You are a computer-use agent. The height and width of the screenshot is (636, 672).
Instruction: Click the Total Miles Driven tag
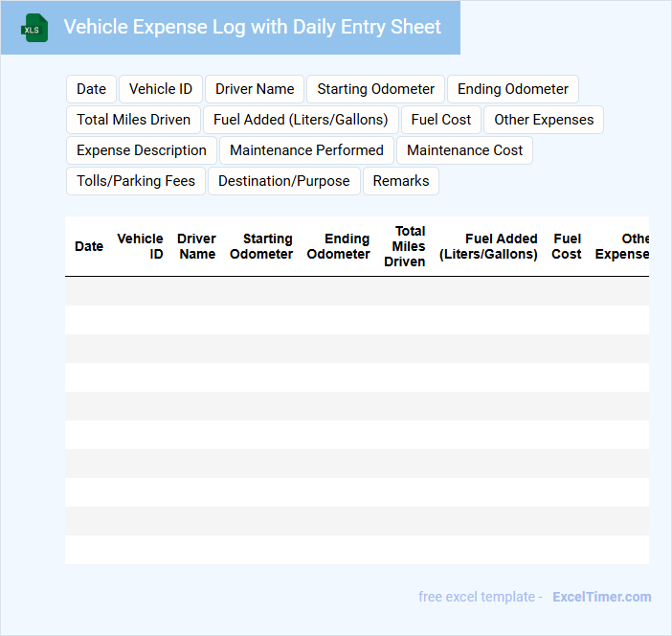[x=133, y=120]
